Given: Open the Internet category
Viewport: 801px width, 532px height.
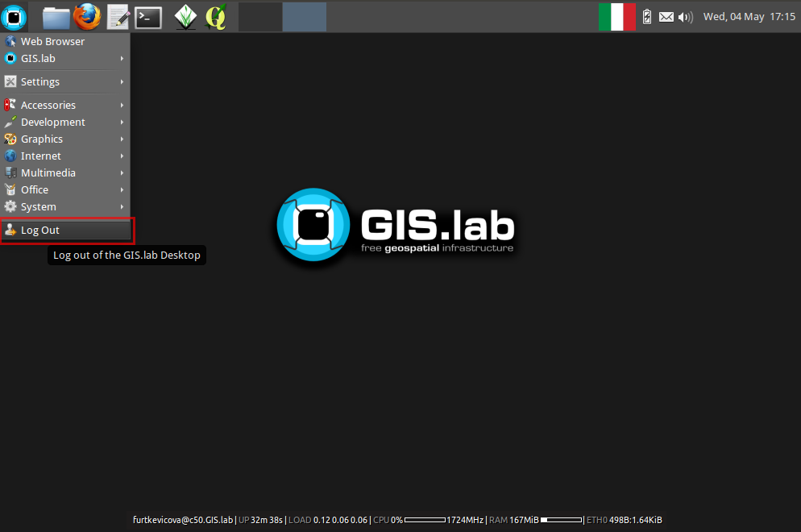Looking at the screenshot, I should [65, 156].
